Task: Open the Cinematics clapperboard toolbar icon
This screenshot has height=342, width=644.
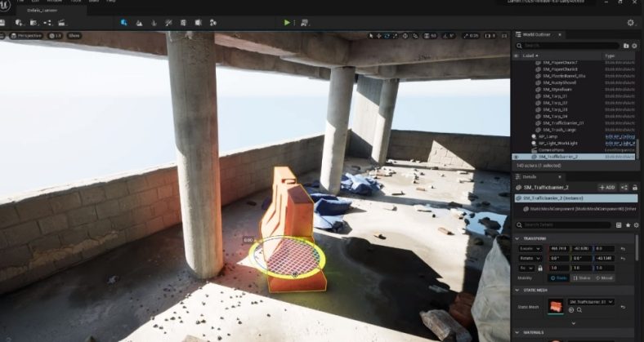Action: (x=61, y=23)
